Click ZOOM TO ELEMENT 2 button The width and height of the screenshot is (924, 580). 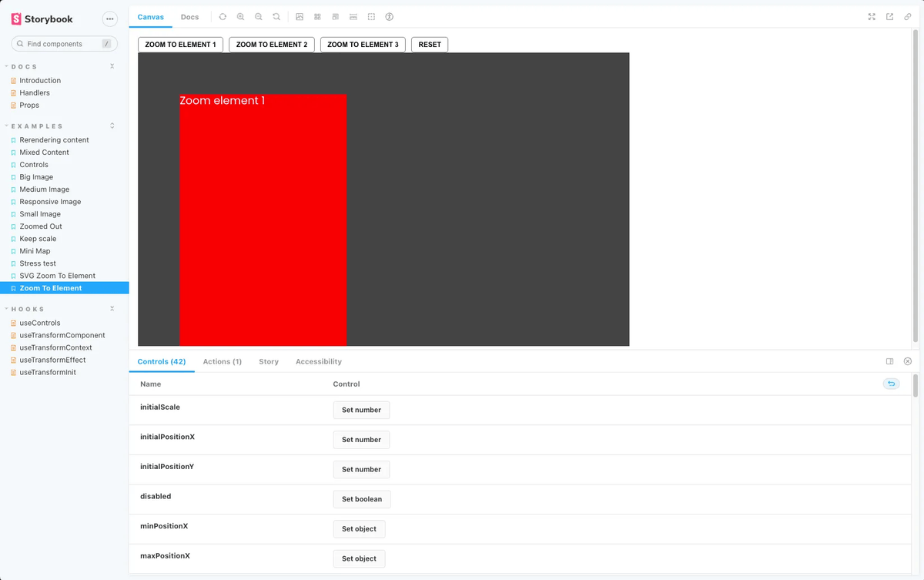(x=272, y=45)
